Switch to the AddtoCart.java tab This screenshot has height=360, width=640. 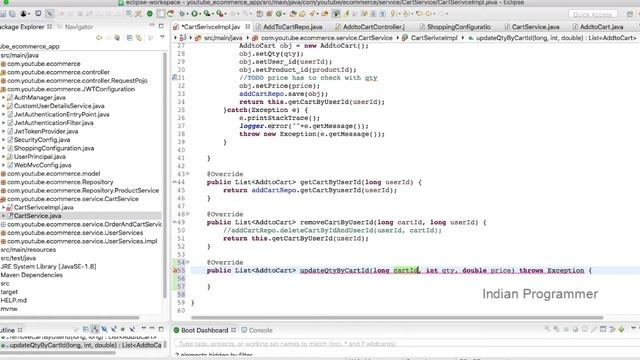601,27
